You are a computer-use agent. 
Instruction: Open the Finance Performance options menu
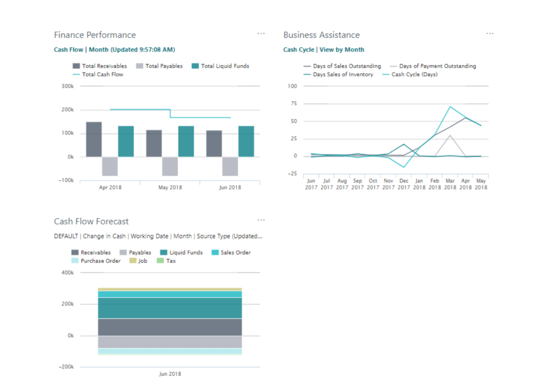click(x=261, y=33)
